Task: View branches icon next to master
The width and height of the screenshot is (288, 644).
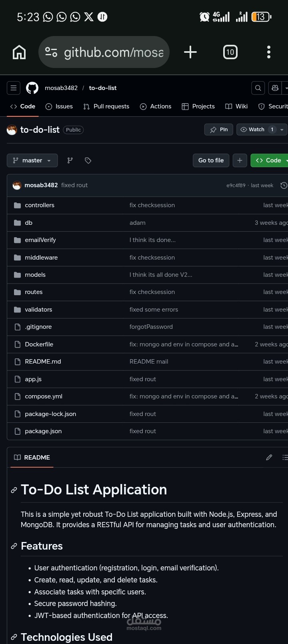Action: [70, 160]
